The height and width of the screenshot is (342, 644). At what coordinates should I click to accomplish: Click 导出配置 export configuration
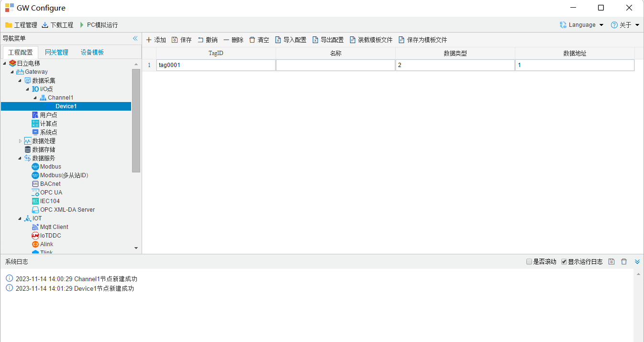coord(328,40)
